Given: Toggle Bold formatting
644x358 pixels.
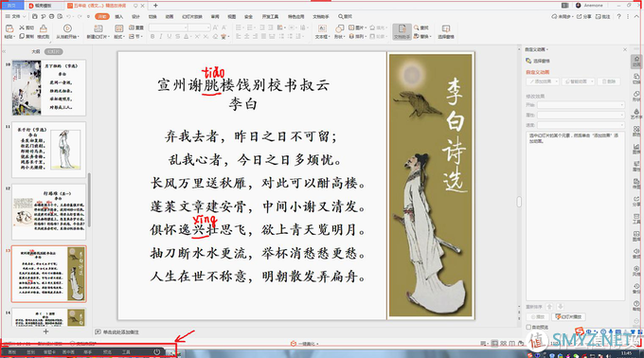Looking at the screenshot, I should tap(152, 37).
